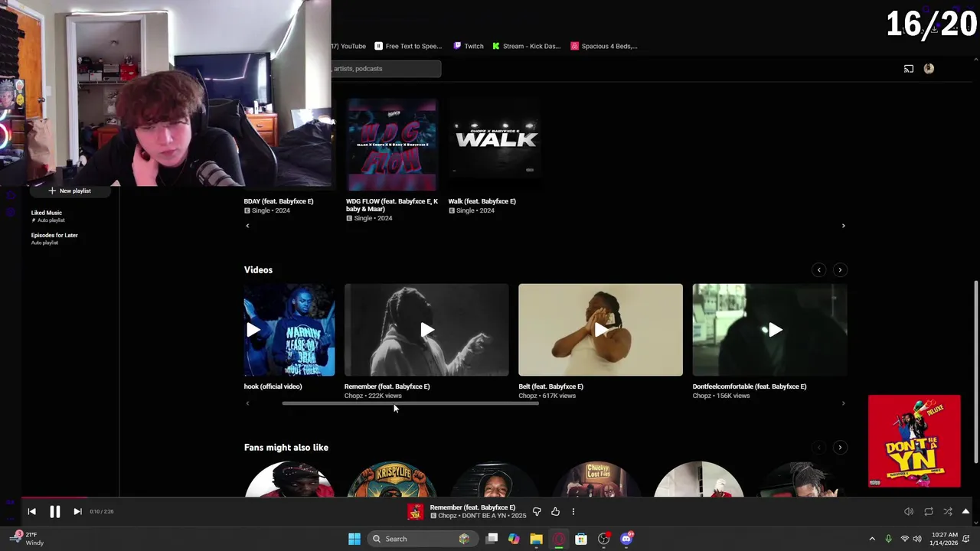Play the Dontfeelcomfortable video
Screen dimensions: 980x551
pos(770,330)
